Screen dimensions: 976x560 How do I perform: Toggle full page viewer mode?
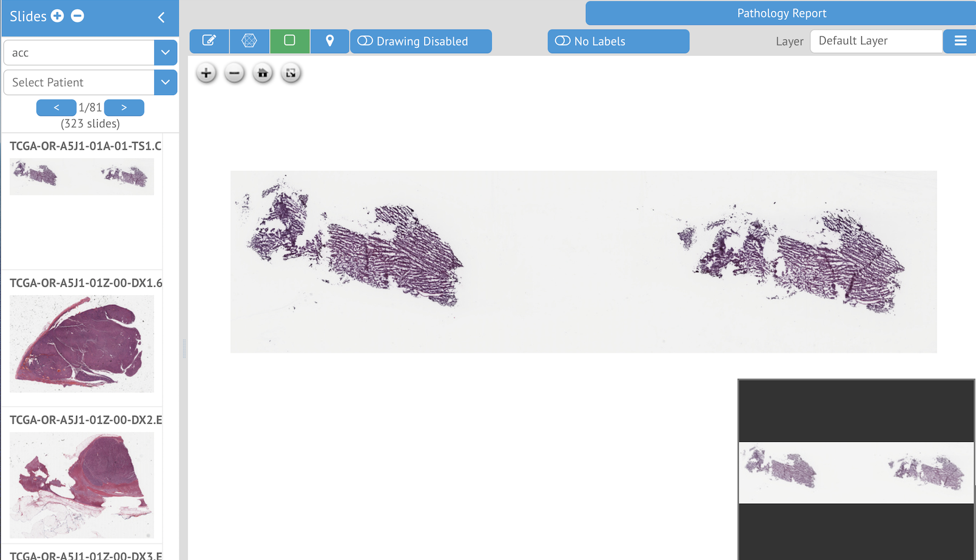(291, 73)
